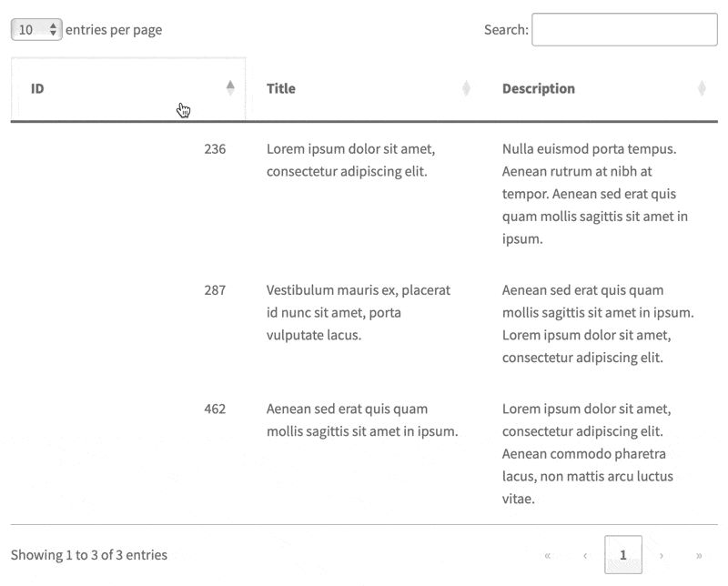Click the Search input field

[624, 30]
